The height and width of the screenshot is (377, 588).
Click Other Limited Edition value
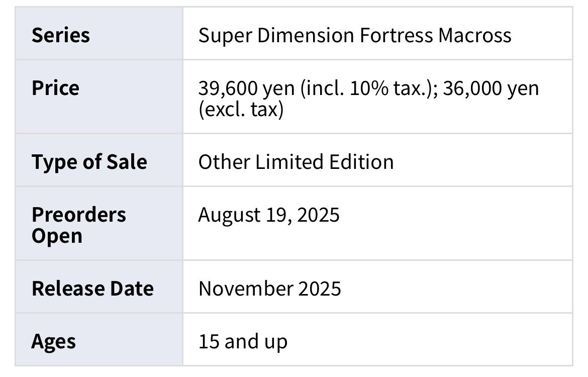point(296,162)
